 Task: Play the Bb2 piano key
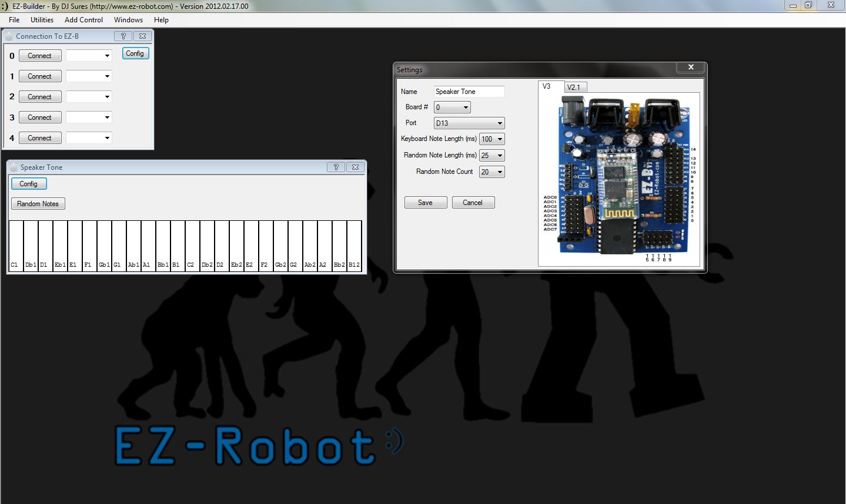(x=339, y=246)
